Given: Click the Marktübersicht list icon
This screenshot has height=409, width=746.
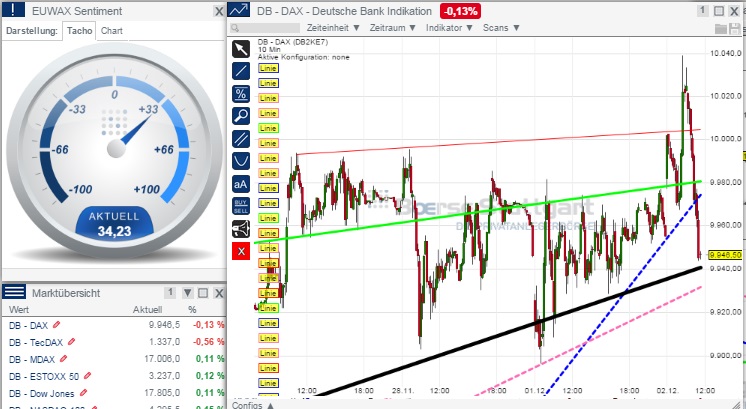Looking at the screenshot, I should 14,292.
